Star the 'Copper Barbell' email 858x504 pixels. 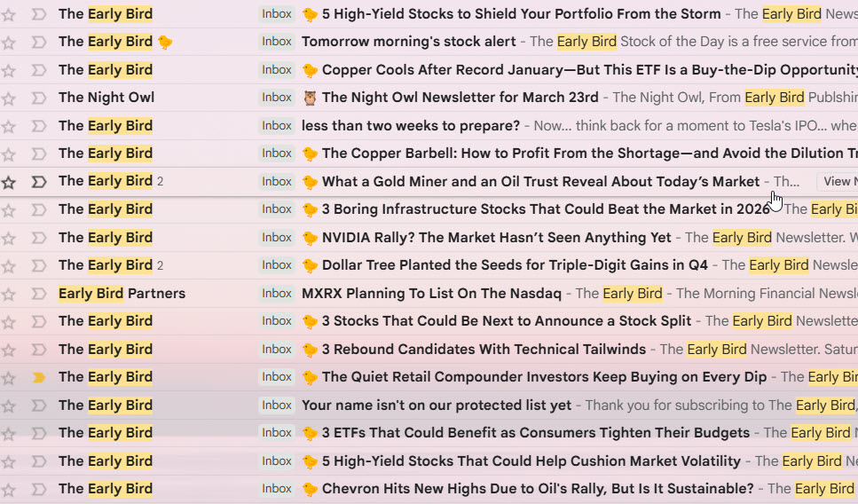(9, 154)
